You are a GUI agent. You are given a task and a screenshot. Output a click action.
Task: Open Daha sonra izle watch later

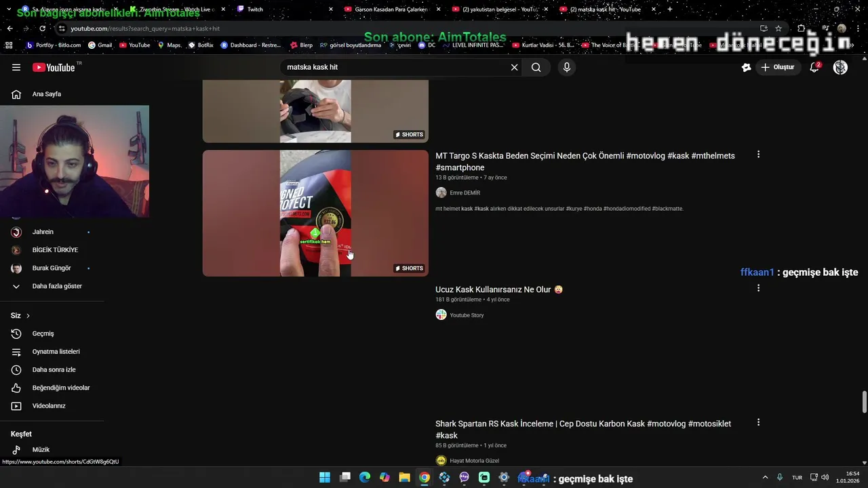click(x=53, y=369)
